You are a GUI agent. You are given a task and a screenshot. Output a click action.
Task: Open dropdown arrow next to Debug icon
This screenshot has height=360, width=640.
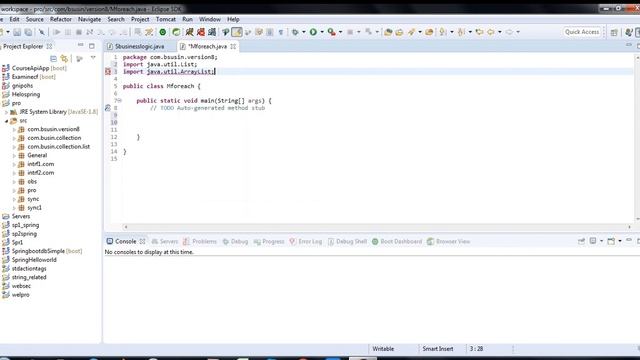pyautogui.click(x=304, y=32)
